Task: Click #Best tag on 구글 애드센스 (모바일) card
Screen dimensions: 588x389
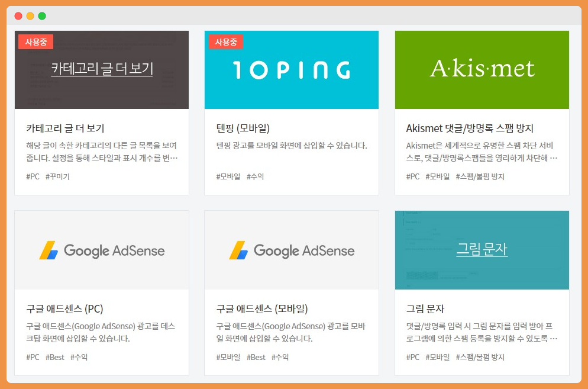Action: tap(256, 357)
